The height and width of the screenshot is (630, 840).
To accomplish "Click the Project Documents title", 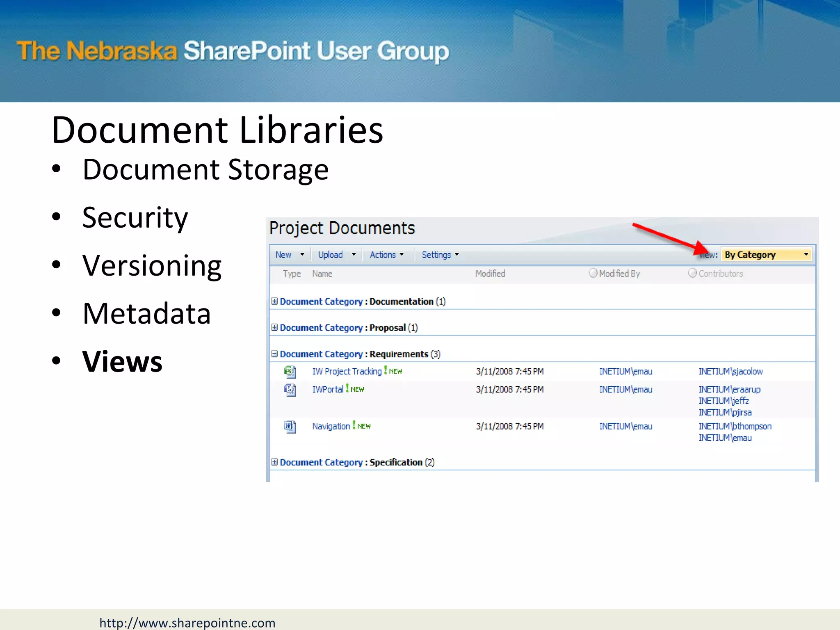I will [342, 228].
